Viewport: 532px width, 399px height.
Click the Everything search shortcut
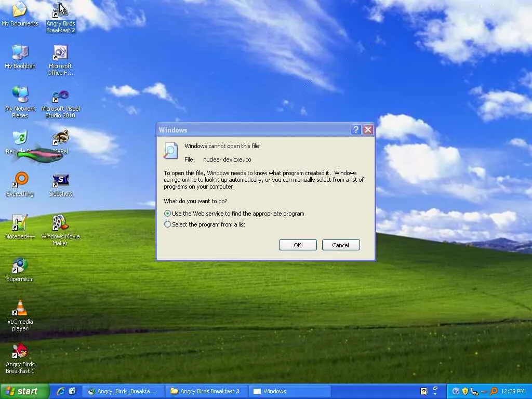[x=20, y=184]
